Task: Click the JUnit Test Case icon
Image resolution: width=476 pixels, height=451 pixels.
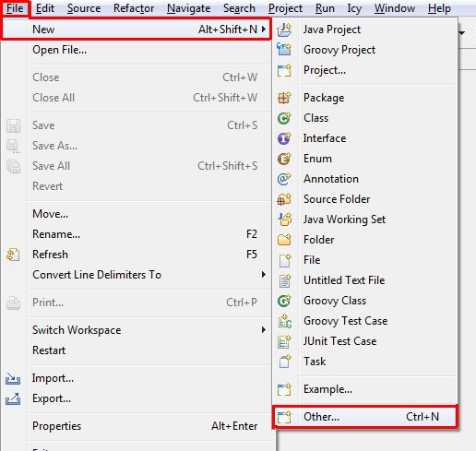Action: [x=284, y=341]
